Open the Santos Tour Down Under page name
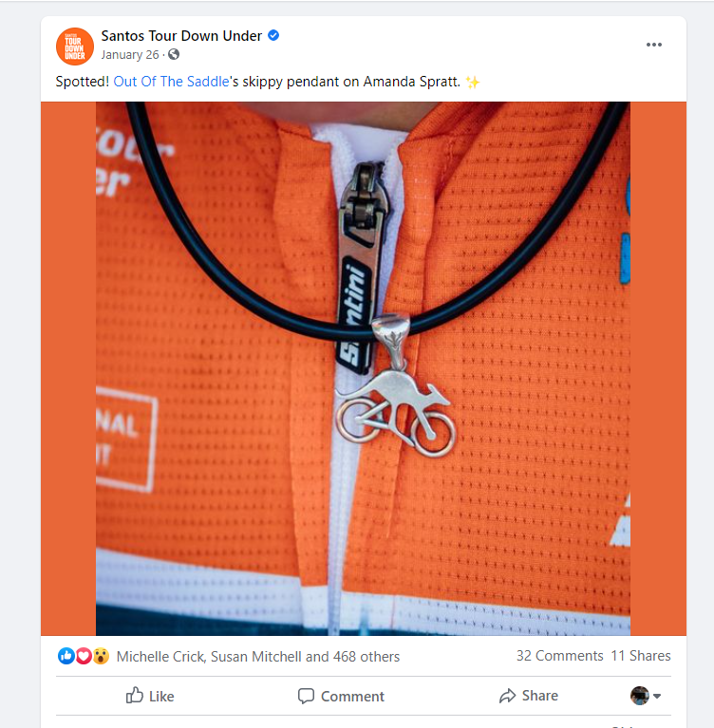 (x=181, y=36)
